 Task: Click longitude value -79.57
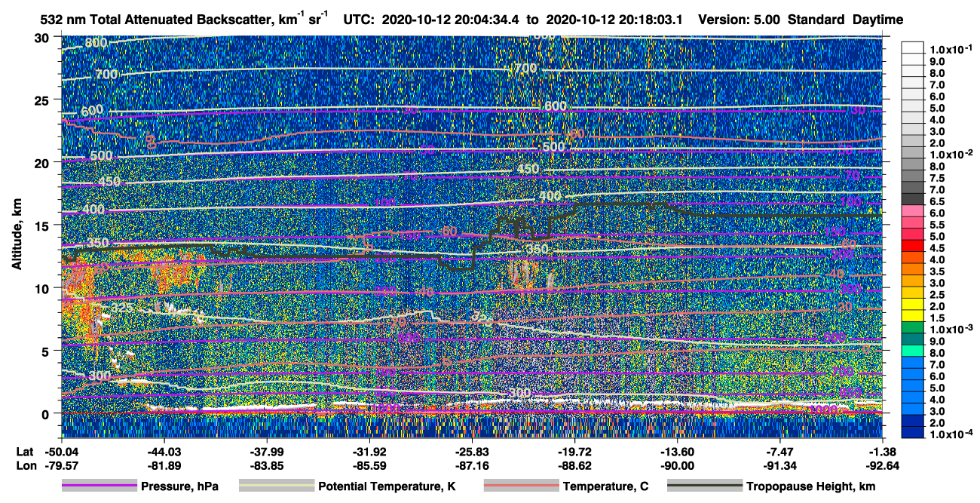[61, 465]
